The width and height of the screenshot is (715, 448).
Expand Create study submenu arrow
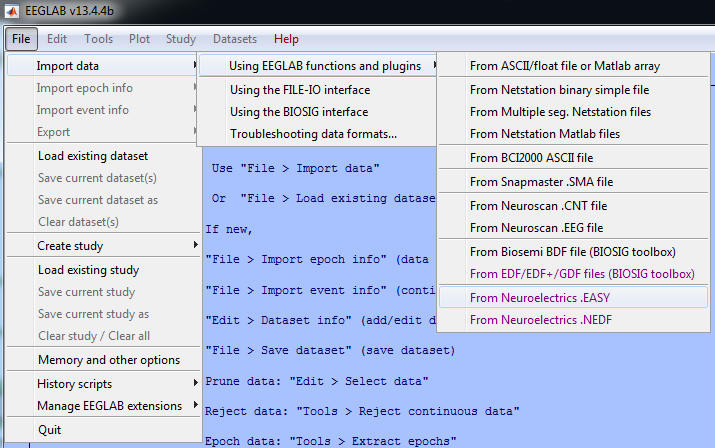195,245
